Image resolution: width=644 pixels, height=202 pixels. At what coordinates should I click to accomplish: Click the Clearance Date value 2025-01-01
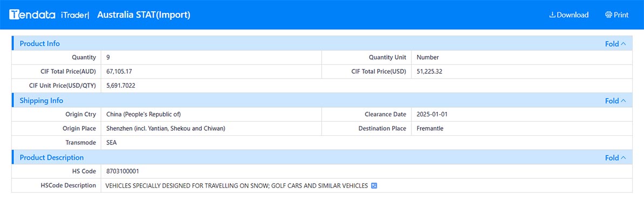coord(432,114)
